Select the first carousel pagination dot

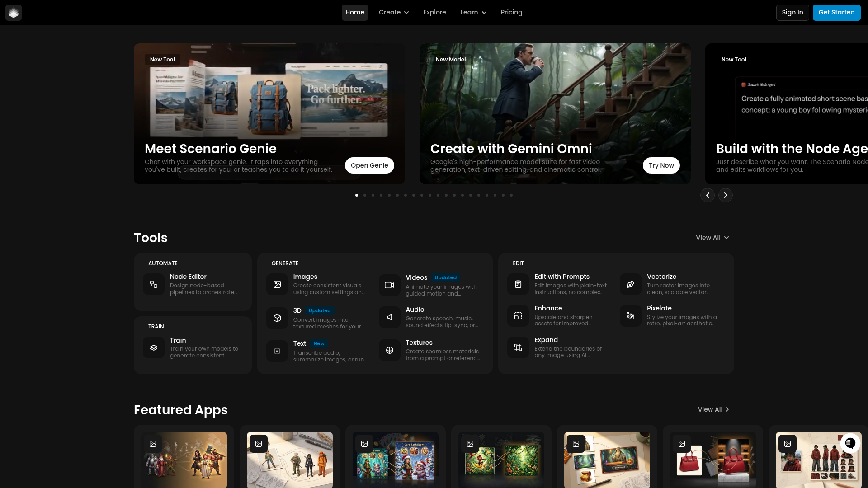pyautogui.click(x=357, y=195)
